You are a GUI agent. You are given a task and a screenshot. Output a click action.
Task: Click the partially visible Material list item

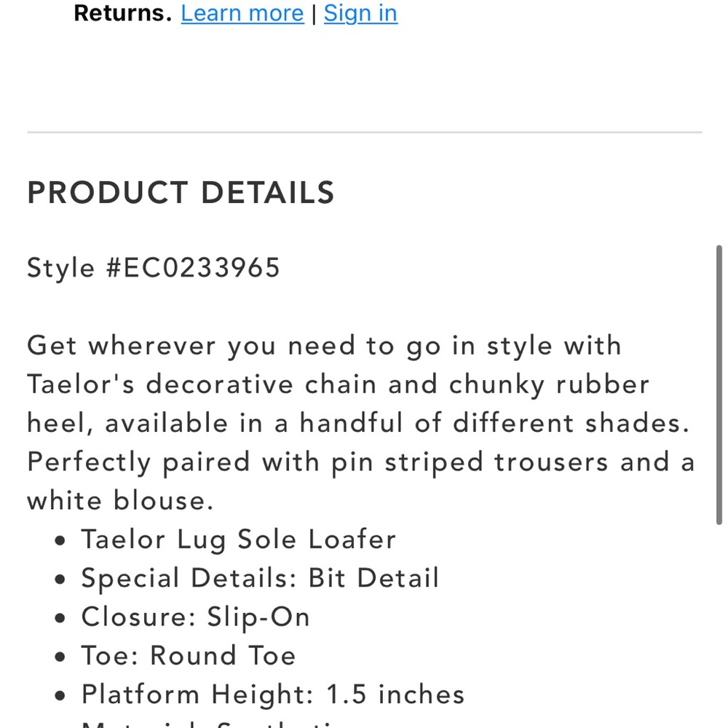click(x=209, y=724)
